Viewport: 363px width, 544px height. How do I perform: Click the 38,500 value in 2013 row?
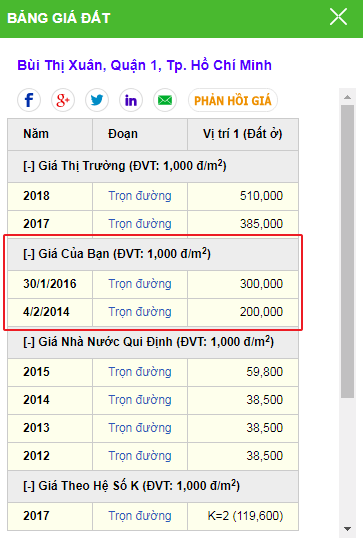pos(264,428)
